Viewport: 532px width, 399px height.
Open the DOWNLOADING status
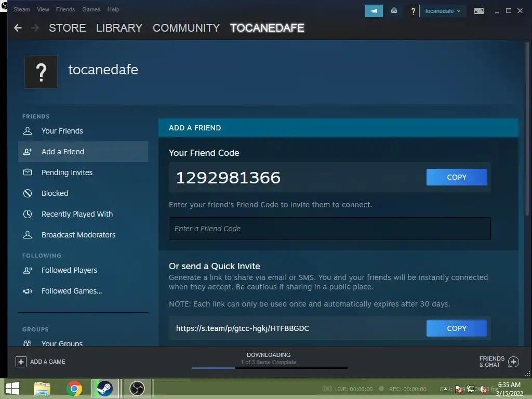269,355
